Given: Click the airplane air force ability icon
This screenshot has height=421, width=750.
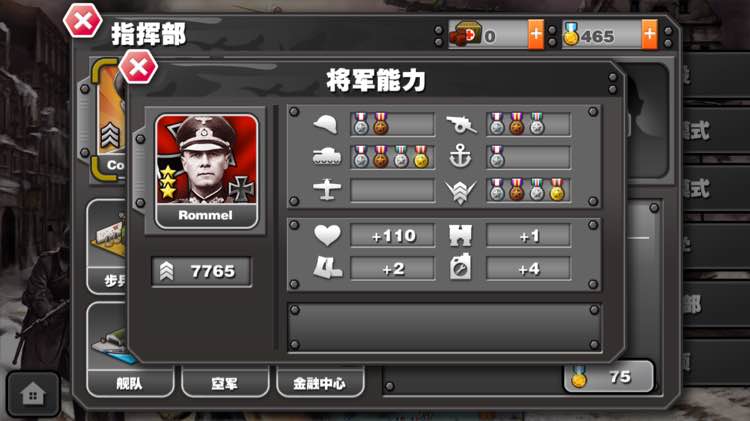Looking at the screenshot, I should tap(327, 190).
